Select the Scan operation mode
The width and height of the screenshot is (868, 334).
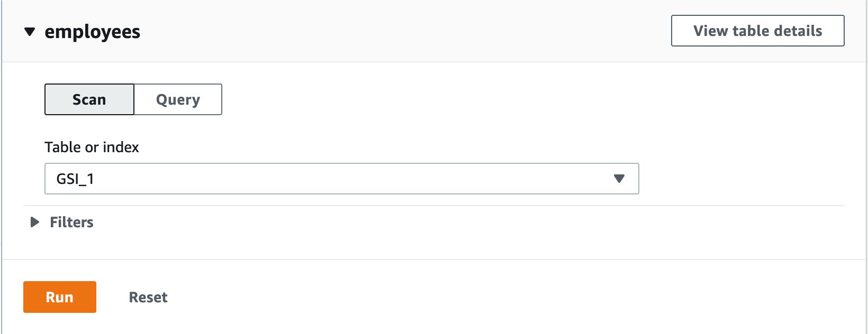pyautogui.click(x=89, y=99)
